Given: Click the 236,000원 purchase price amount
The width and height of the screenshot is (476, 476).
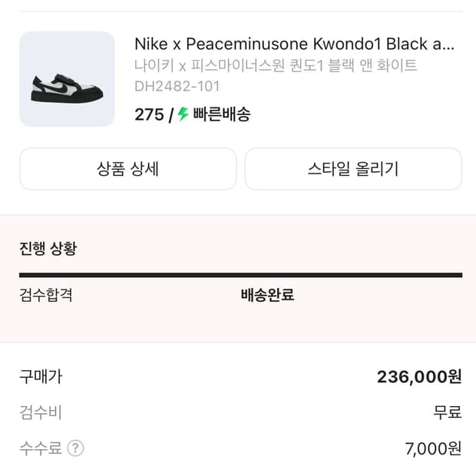Looking at the screenshot, I should pos(419,377).
